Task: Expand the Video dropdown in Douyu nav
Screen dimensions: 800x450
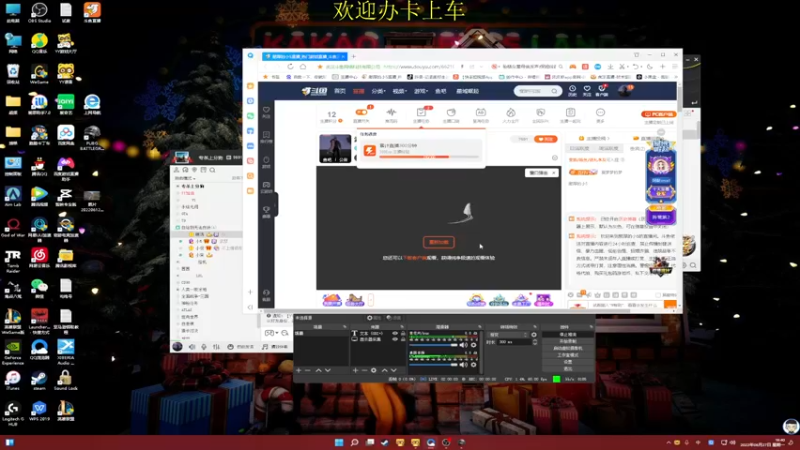Action: click(399, 91)
